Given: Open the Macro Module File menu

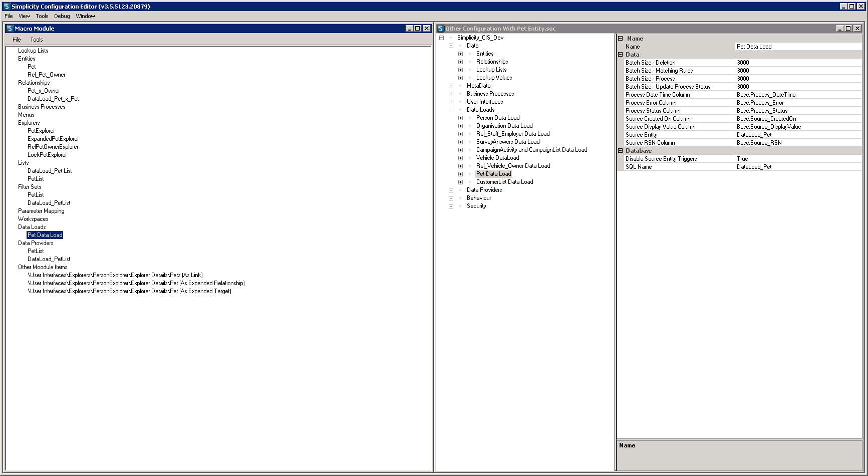Looking at the screenshot, I should [17, 40].
